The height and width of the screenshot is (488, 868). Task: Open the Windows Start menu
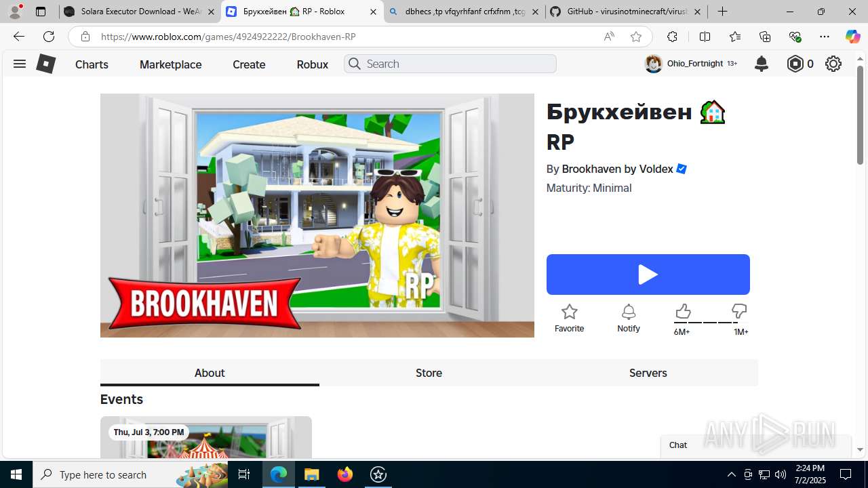(16, 474)
